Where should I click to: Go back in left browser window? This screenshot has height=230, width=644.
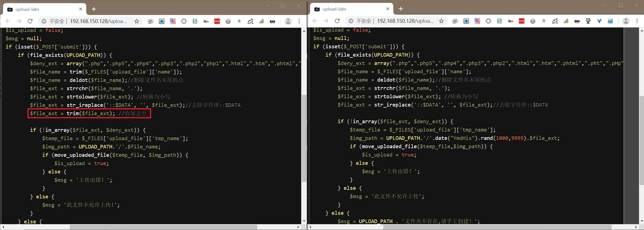(x=8, y=21)
